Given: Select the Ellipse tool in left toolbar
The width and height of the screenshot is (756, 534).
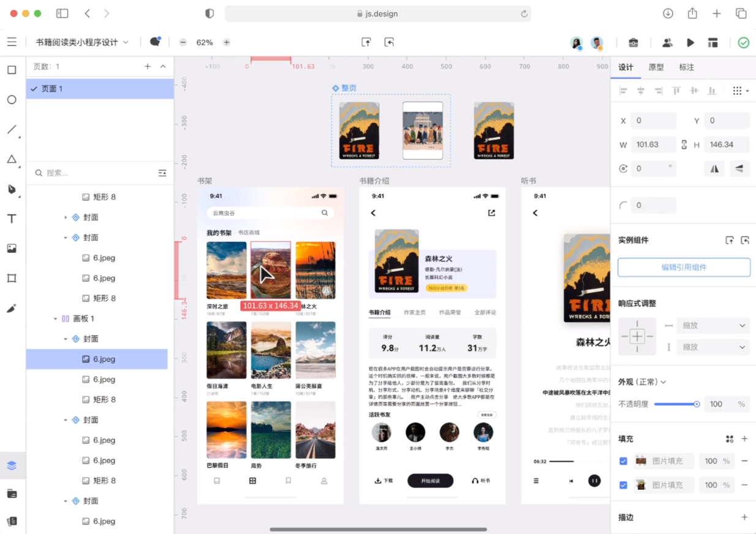Looking at the screenshot, I should [12, 99].
